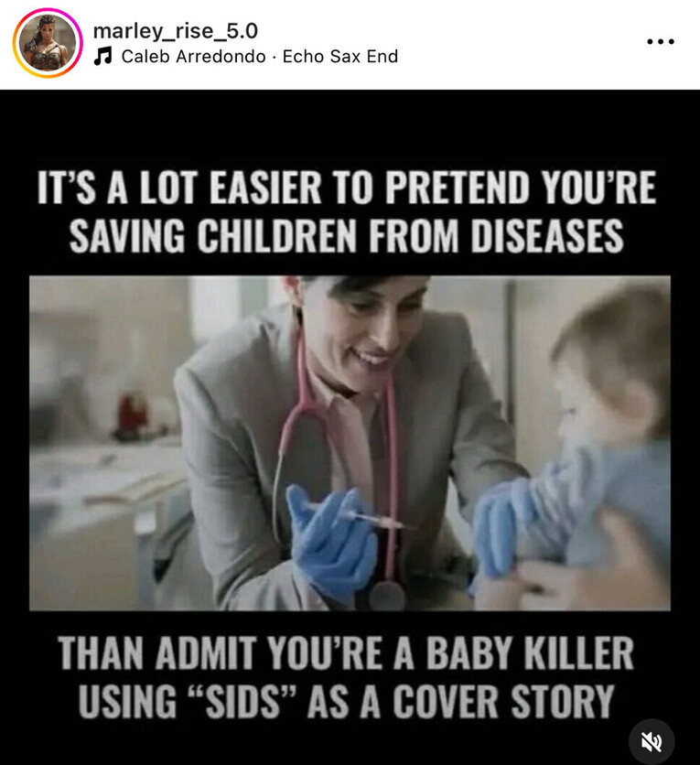Viewport: 700px width, 765px height.
Task: Open the Caleb Arredondo artist audio link
Action: pos(193,56)
